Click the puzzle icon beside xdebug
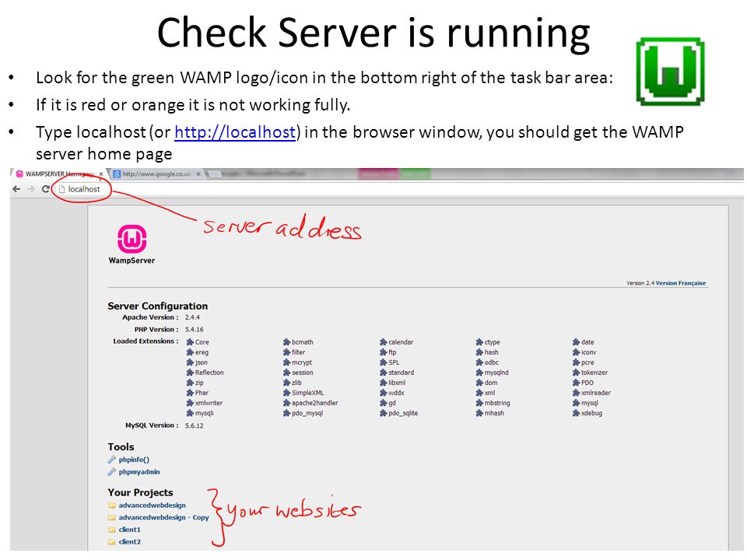 tap(577, 413)
